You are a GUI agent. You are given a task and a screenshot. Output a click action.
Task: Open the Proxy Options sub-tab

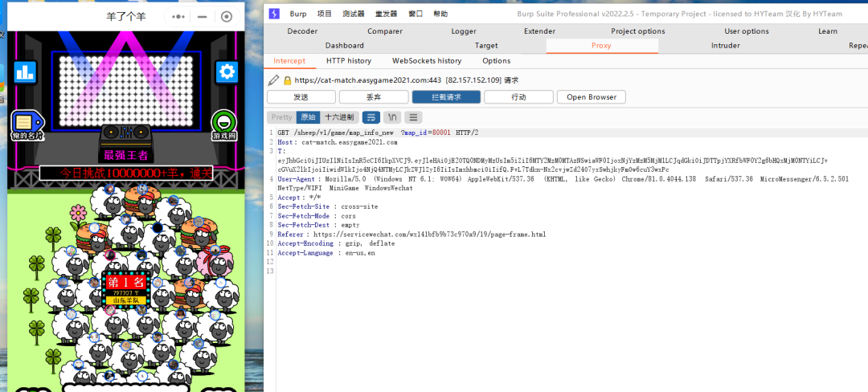click(x=496, y=61)
